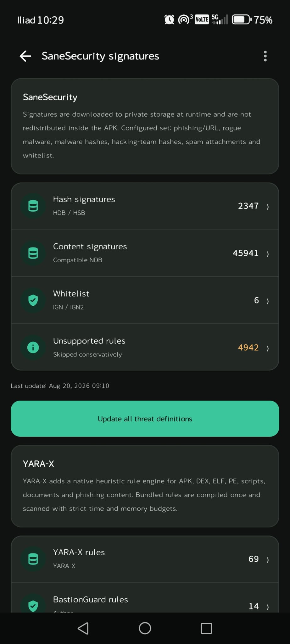The image size is (290, 644).
Task: Tap the Unsupported rules info icon
Action: [33, 347]
